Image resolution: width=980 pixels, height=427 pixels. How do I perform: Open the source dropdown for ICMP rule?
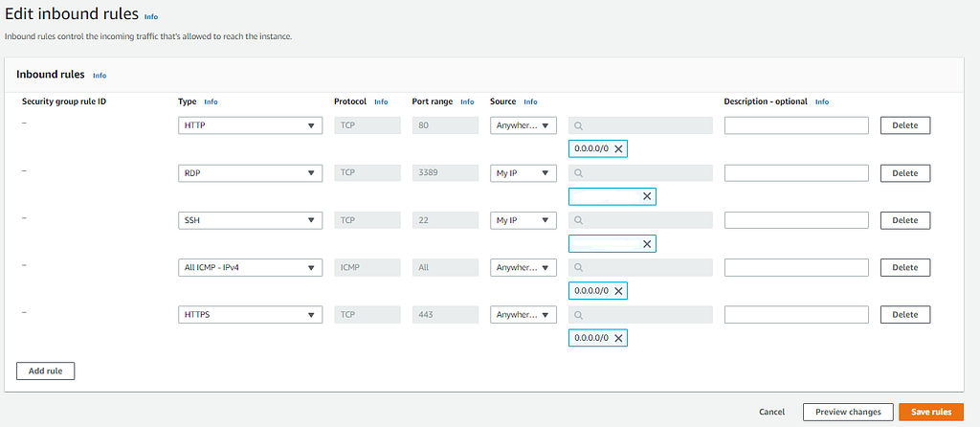pos(523,267)
